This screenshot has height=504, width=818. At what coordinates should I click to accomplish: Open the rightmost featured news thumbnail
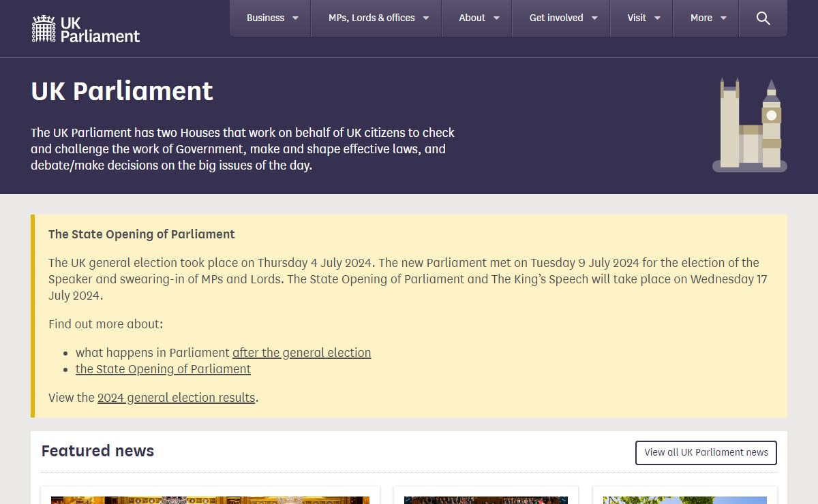684,500
